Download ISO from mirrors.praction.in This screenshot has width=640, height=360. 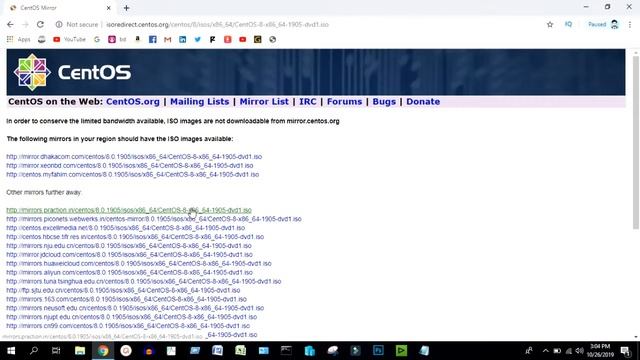pos(129,210)
